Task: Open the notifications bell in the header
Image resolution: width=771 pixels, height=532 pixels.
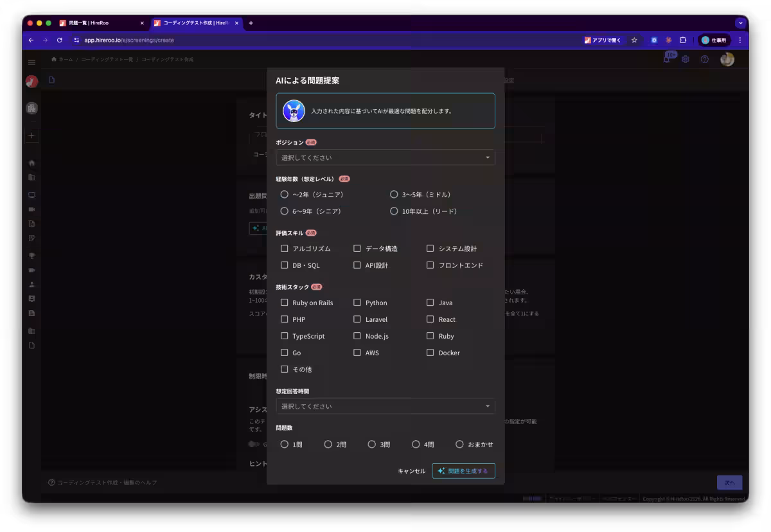Action: pos(667,58)
